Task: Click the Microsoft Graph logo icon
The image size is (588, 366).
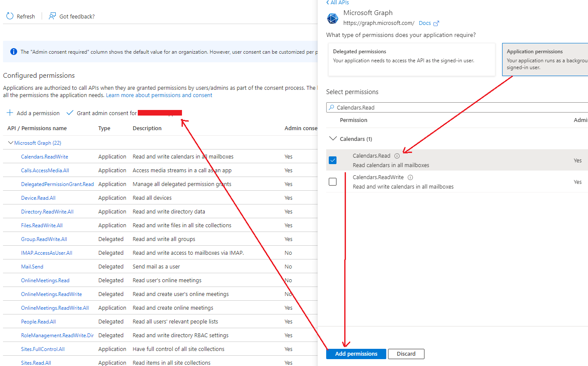Action: tap(333, 18)
